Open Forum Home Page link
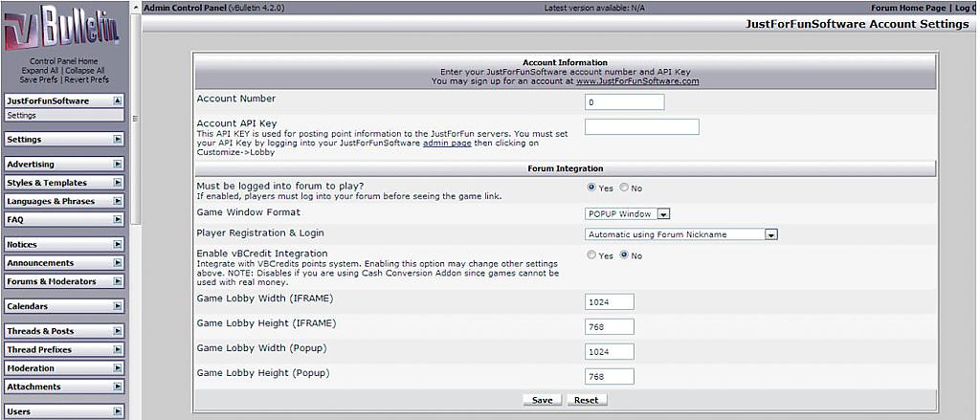980x420 pixels. click(x=908, y=8)
